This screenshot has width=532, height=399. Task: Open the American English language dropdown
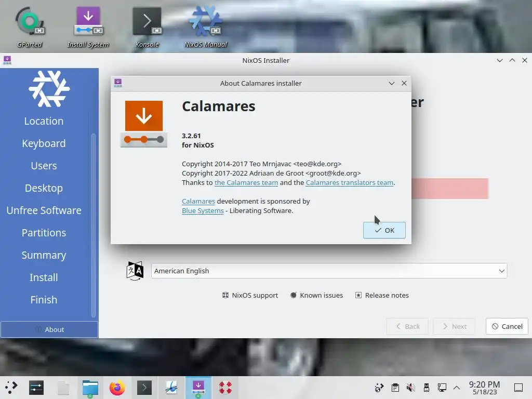click(329, 271)
